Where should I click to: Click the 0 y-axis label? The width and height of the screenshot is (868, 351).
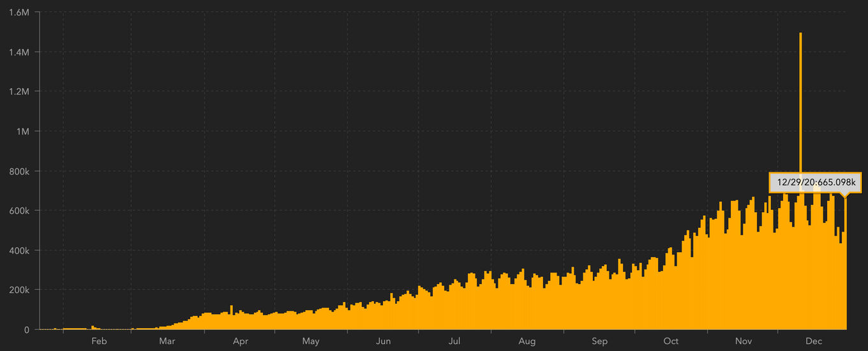point(27,329)
